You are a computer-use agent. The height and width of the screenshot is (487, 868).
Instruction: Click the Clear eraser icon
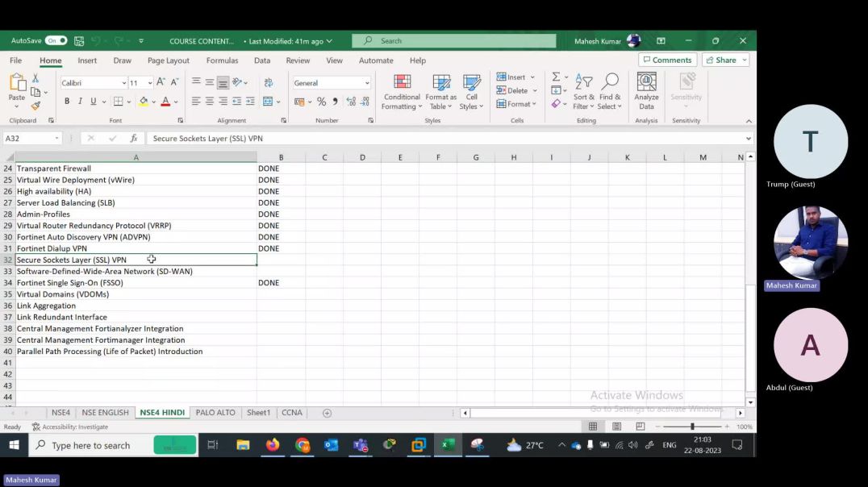(x=557, y=103)
